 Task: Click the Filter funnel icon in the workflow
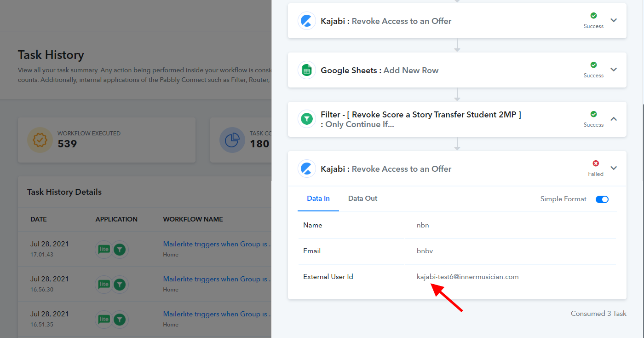click(x=307, y=119)
